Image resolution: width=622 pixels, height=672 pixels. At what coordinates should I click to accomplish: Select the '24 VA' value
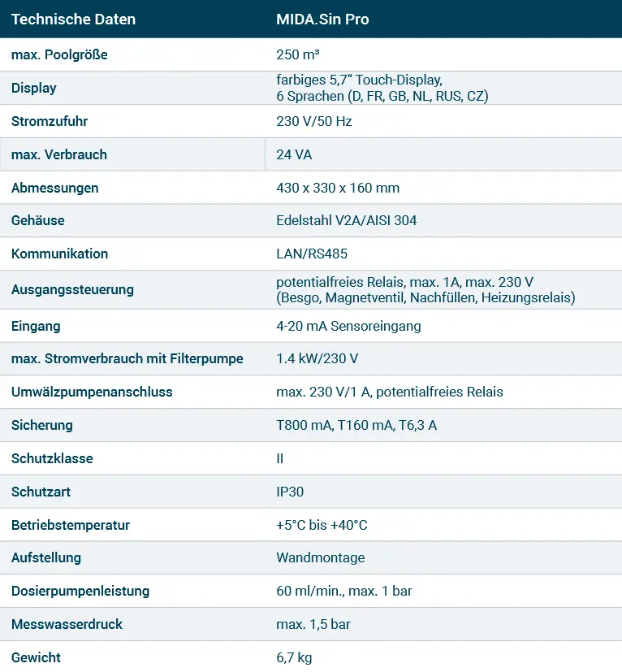294,154
